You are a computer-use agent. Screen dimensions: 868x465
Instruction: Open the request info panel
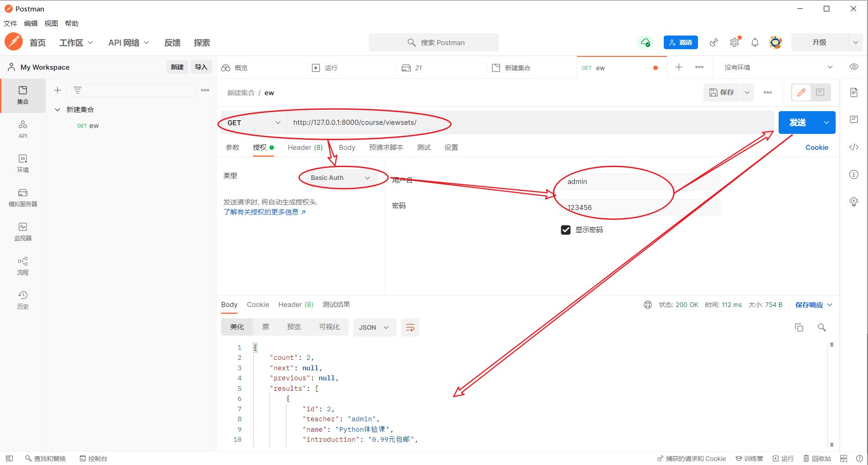pyautogui.click(x=854, y=174)
